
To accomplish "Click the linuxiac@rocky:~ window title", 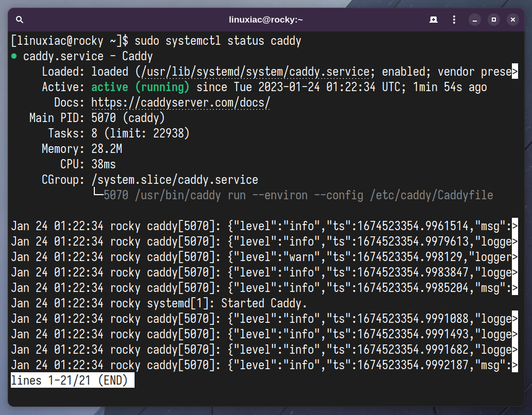I will (x=265, y=20).
